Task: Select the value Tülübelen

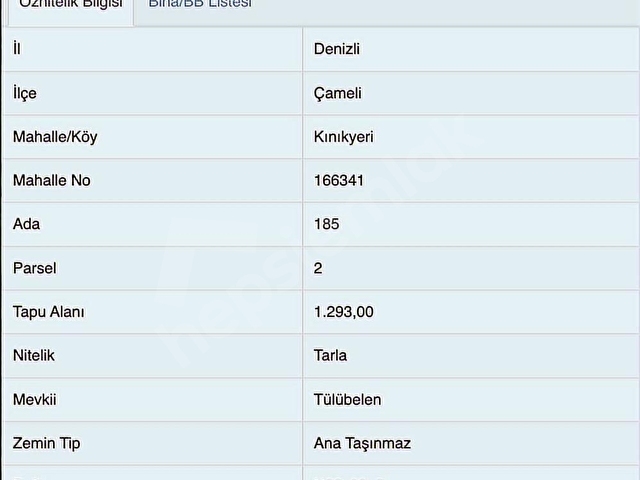Action: coord(347,399)
